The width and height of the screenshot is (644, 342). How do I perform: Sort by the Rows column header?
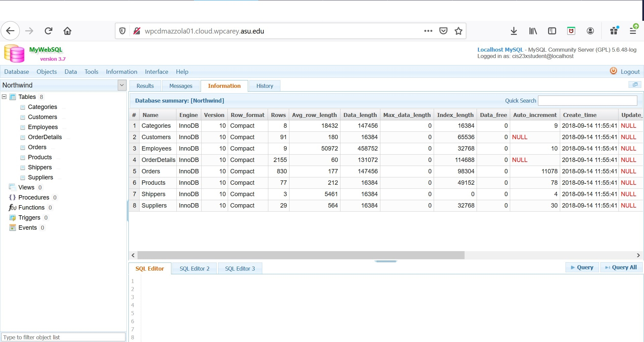click(x=278, y=115)
